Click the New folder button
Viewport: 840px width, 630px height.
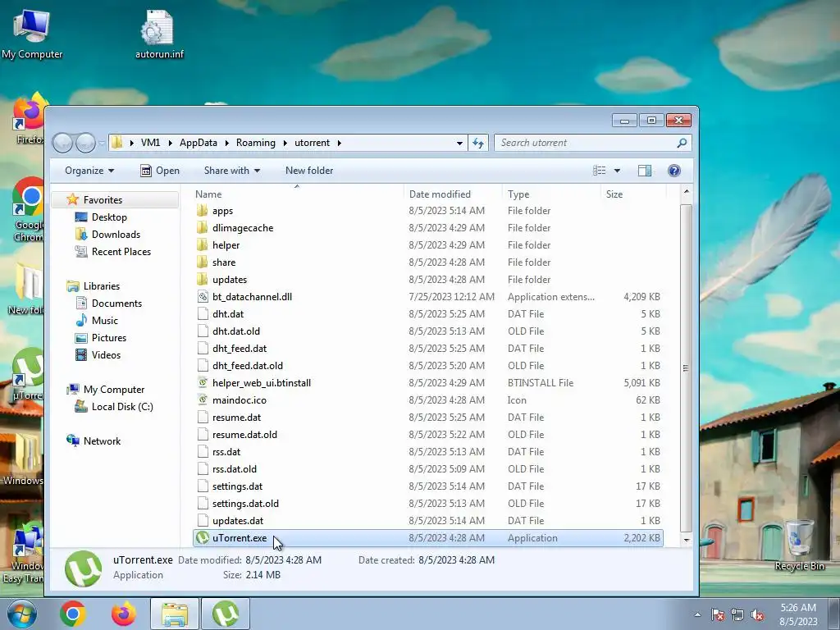[309, 171]
